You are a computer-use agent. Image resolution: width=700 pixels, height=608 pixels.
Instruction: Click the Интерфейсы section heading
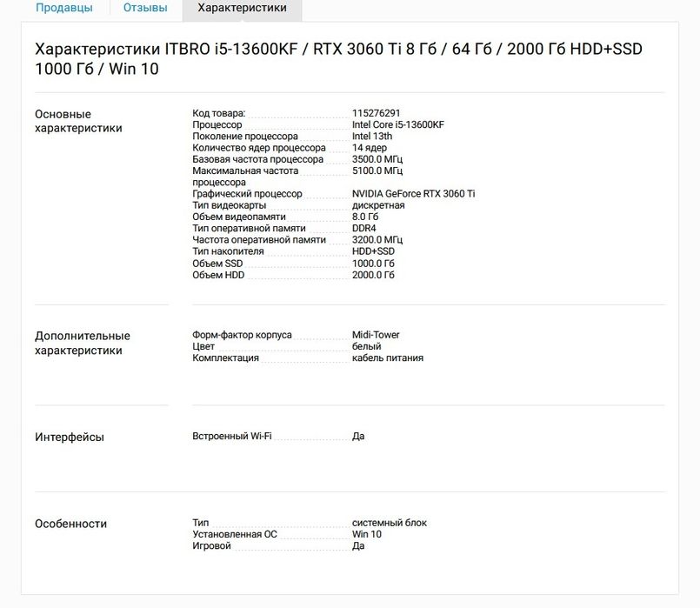(x=70, y=437)
